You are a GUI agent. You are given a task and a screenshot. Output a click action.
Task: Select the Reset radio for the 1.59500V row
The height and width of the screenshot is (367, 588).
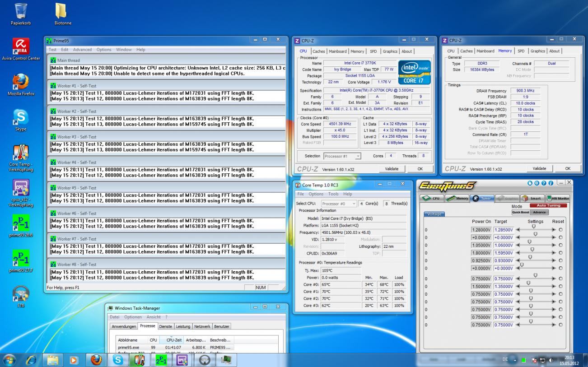(560, 253)
